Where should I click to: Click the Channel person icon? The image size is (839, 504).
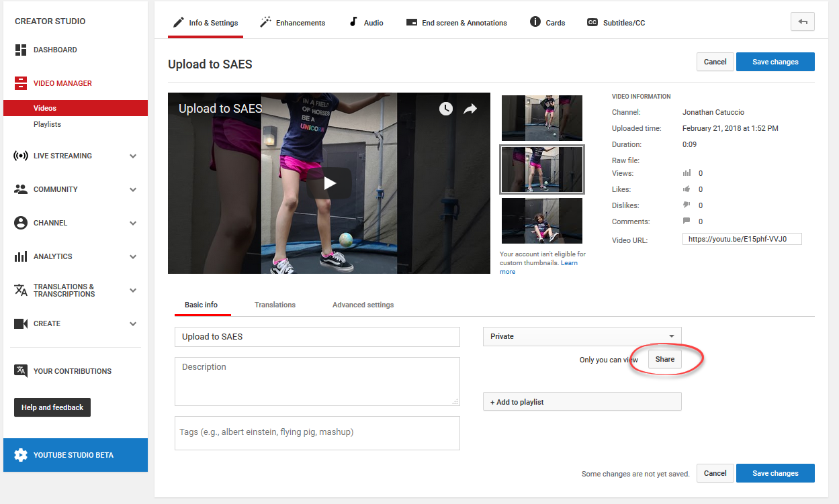tap(21, 223)
